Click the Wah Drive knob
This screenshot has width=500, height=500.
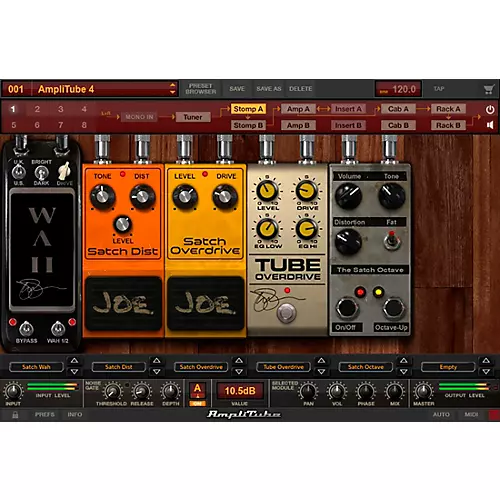[x=64, y=172]
